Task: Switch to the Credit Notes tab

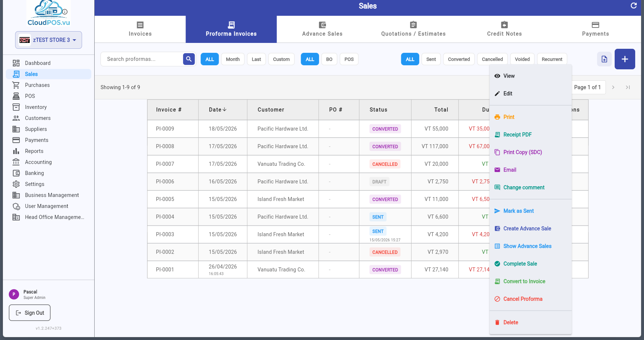Action: (x=504, y=29)
